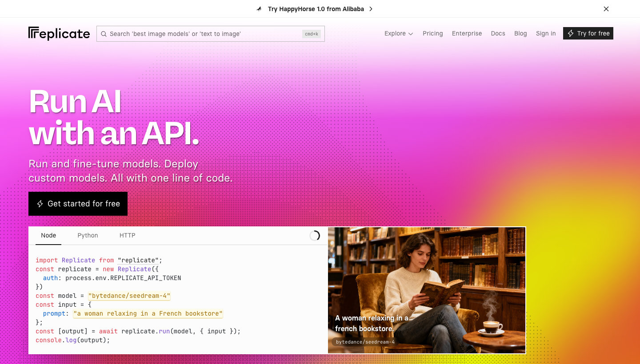Screen dimensions: 640x364
Task: Click the lightning icon in Try for free
Action: [x=571, y=33]
